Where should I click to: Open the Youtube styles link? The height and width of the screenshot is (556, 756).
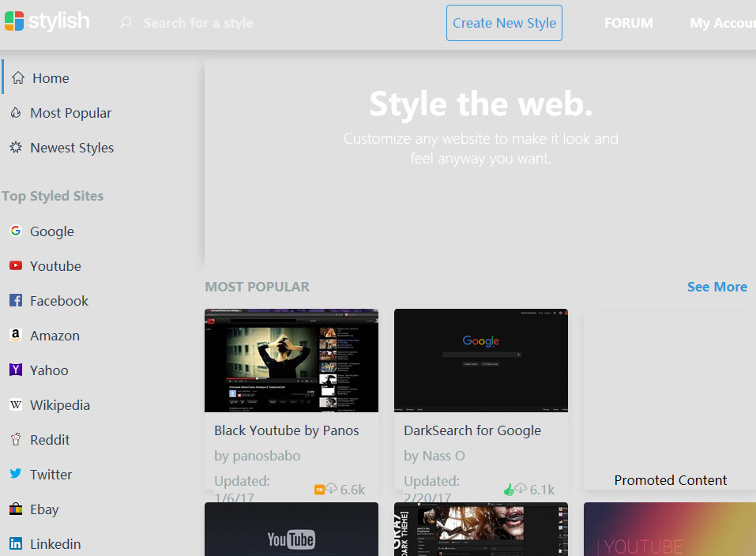click(55, 266)
